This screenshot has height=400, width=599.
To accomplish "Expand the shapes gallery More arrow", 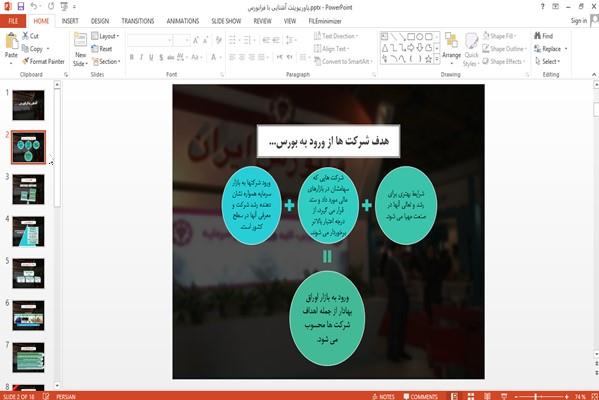I will [x=437, y=59].
